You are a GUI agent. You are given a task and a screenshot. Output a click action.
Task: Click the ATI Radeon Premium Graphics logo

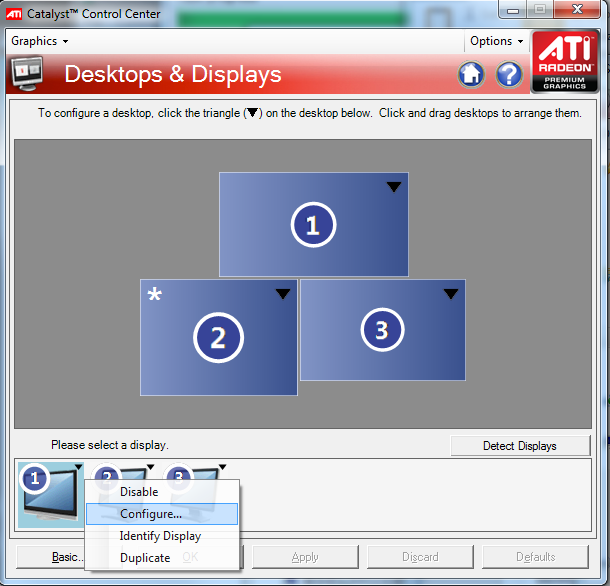[564, 62]
